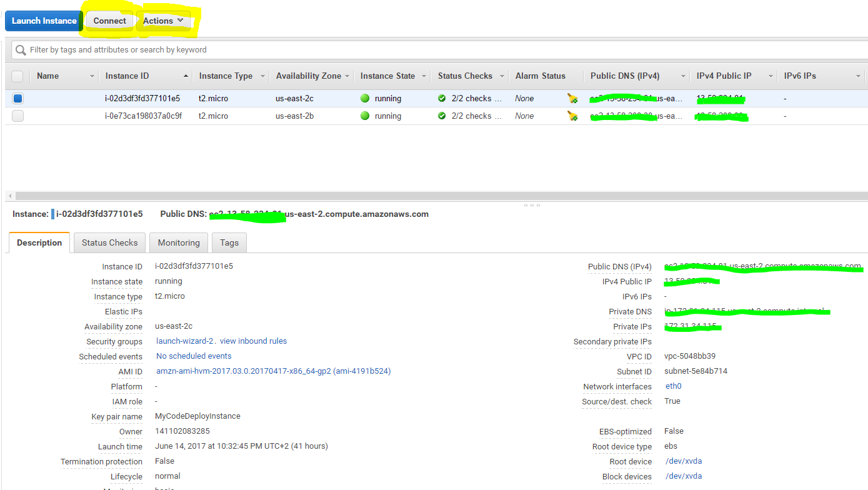Screen dimensions: 868x490
Task: Open the Availability Zone column dropdown arrow
Action: click(347, 76)
